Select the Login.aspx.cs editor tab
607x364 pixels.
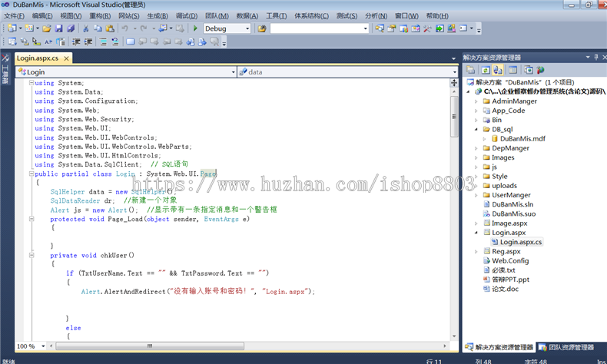coord(38,58)
